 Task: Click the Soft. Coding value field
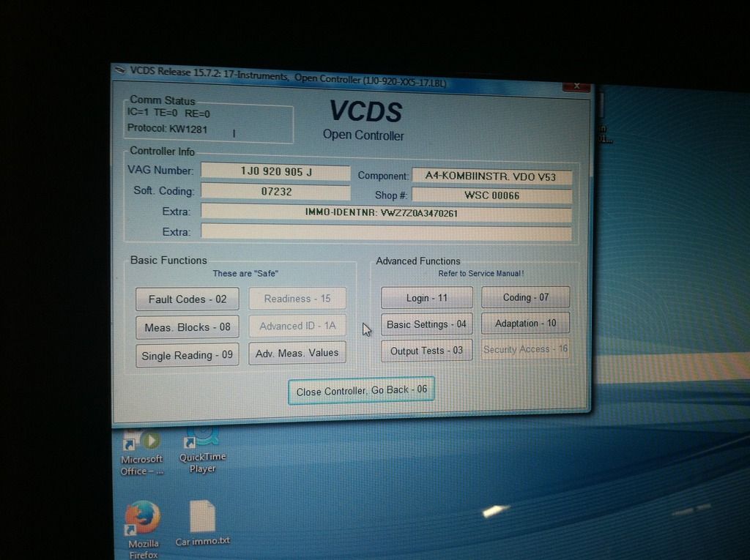[275, 192]
